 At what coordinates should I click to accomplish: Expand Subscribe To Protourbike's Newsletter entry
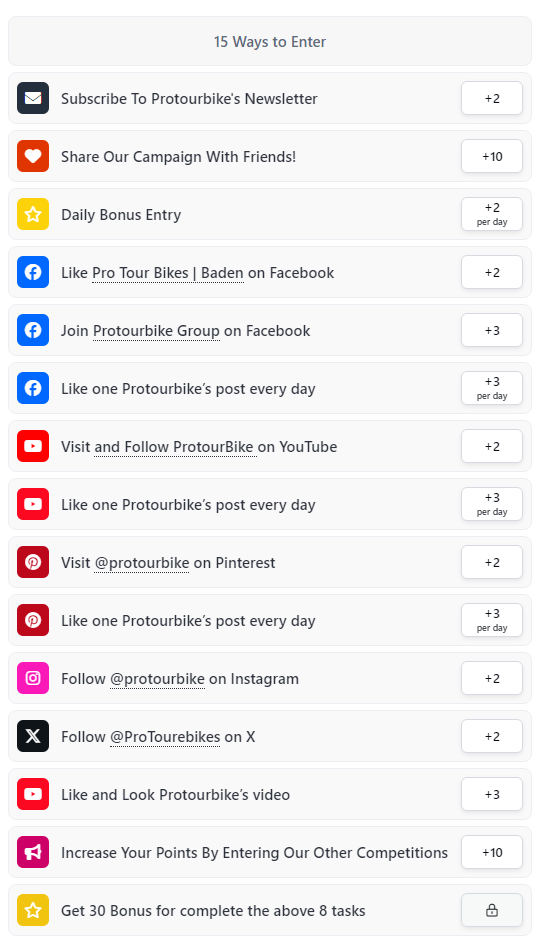pos(270,99)
